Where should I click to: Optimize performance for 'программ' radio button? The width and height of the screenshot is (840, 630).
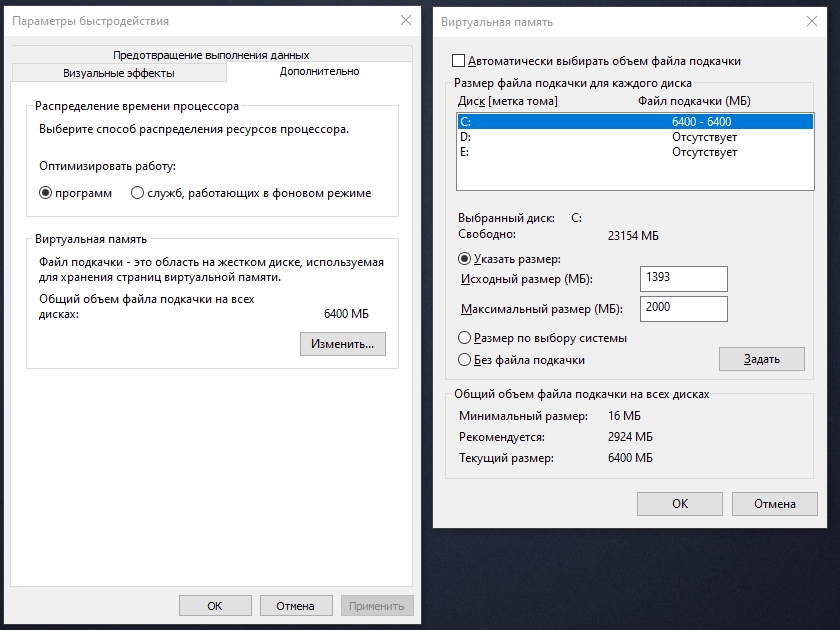pyautogui.click(x=46, y=193)
